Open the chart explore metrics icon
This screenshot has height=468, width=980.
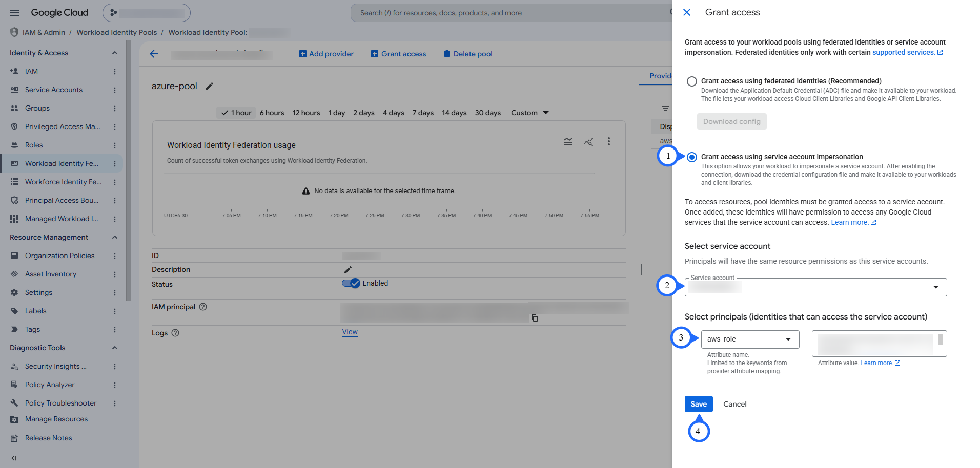[x=588, y=141]
